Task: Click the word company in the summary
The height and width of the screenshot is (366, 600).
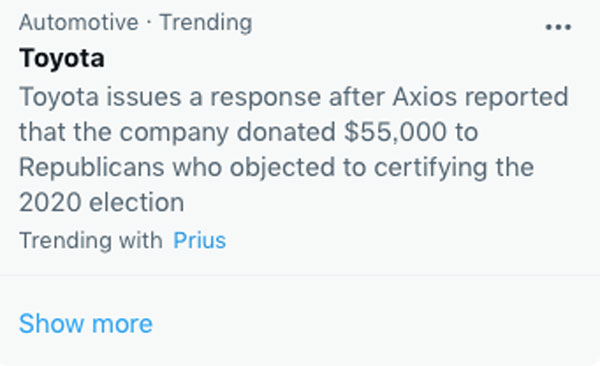Action: pyautogui.click(x=174, y=133)
